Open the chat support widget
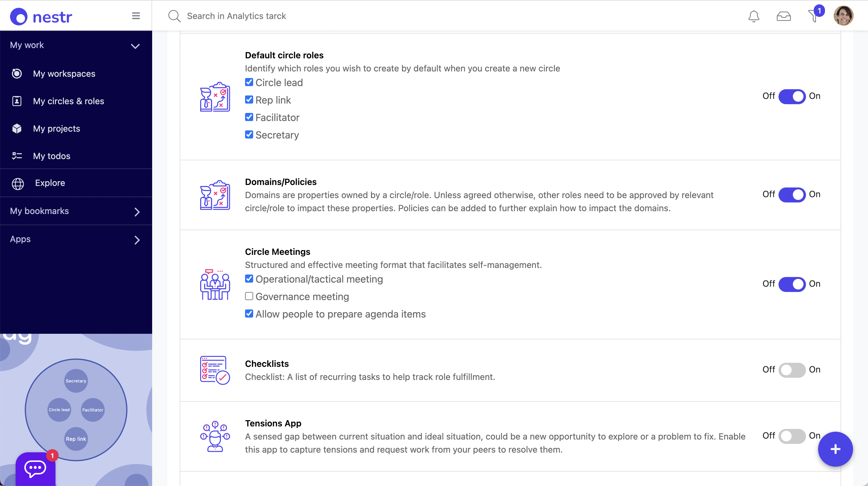 [x=35, y=468]
